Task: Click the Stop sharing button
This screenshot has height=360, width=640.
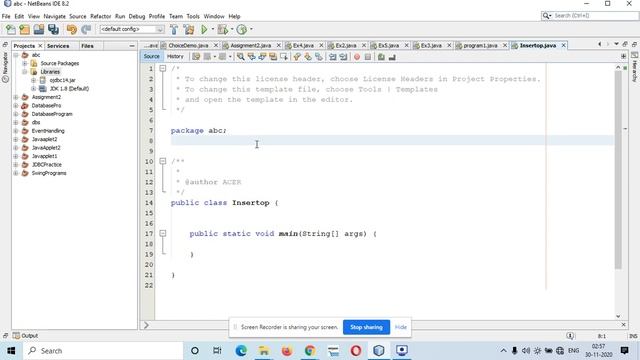Action: coord(366,327)
